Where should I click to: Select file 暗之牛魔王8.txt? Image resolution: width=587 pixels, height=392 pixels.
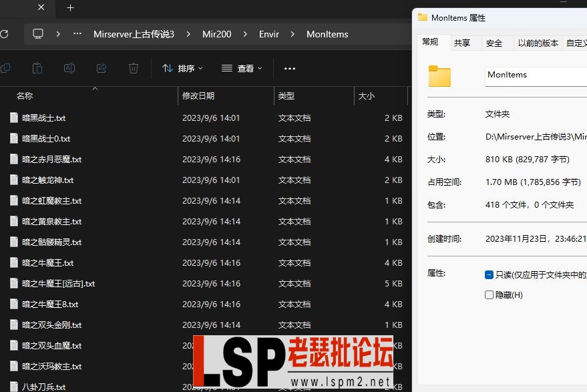[50, 305]
